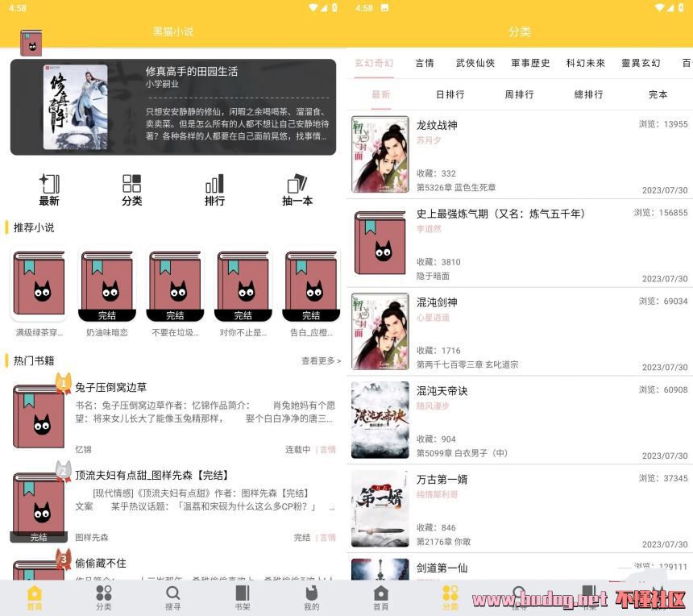Screen dimensions: 693x616
Task: Tap the 言情 tag on 顶流夫妇有点甜
Action: click(328, 538)
